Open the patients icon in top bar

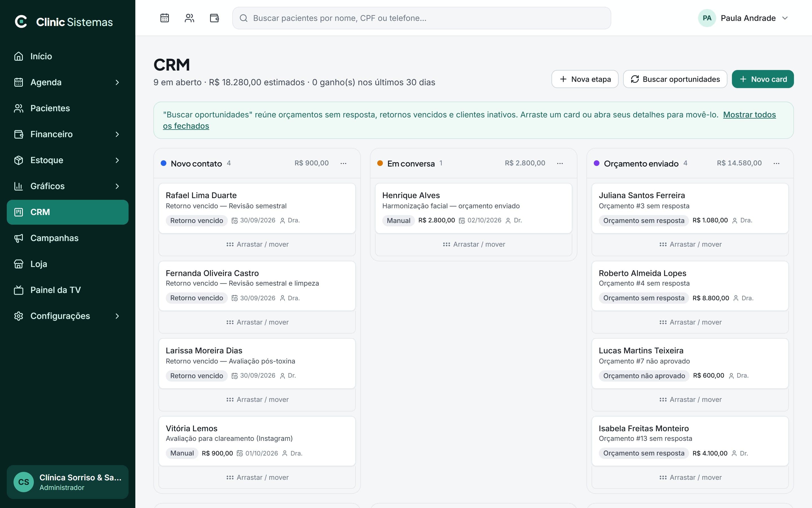pos(189,18)
